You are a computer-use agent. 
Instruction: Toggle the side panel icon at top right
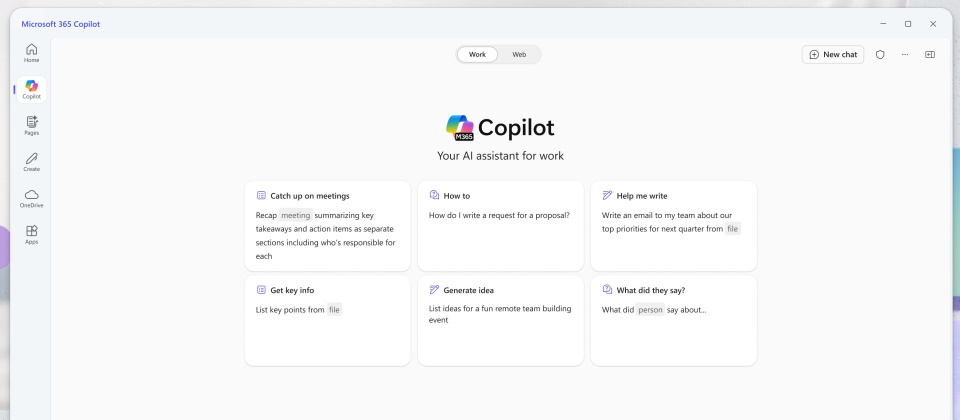click(x=930, y=54)
